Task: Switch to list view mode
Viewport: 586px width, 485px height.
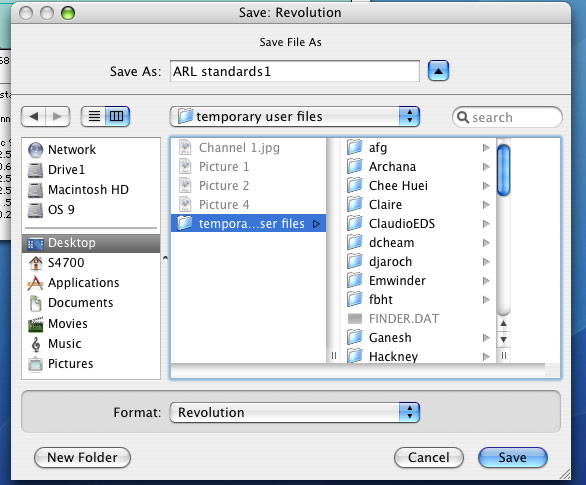Action: click(x=93, y=117)
